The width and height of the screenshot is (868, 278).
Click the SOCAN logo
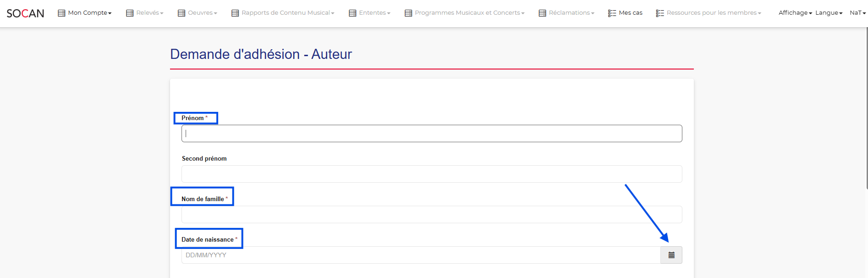[25, 13]
